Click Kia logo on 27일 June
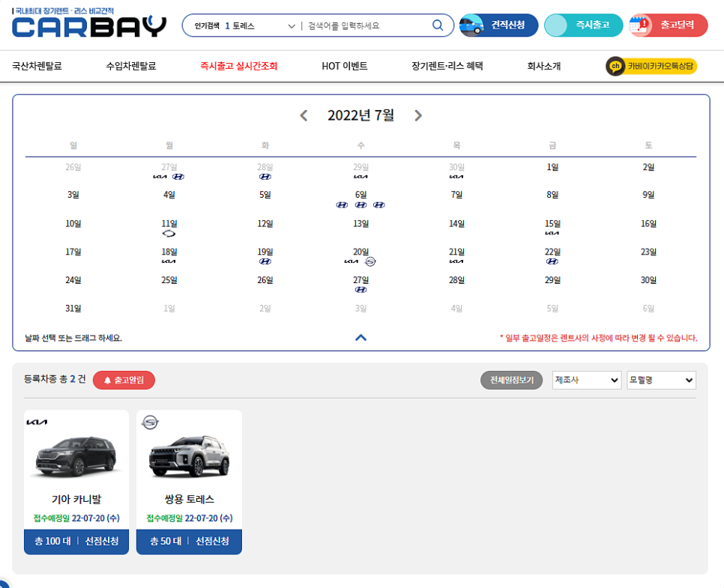Image resolution: width=724 pixels, height=588 pixels. pos(160,177)
